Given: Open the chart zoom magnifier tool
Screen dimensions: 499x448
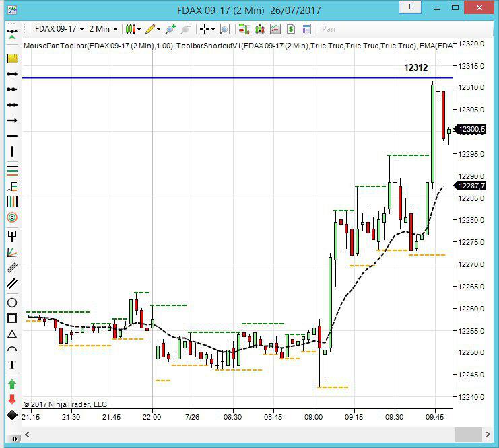Looking at the screenshot, I should click(225, 29).
